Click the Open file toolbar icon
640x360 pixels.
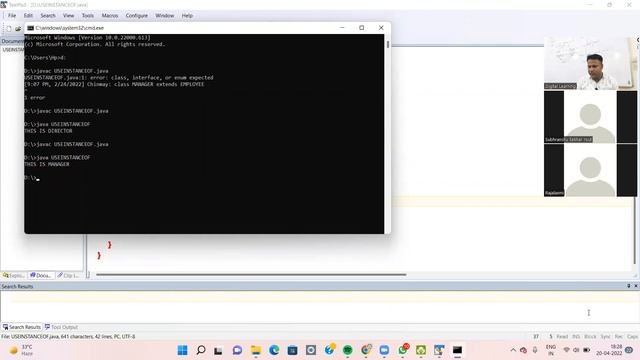(18, 29)
